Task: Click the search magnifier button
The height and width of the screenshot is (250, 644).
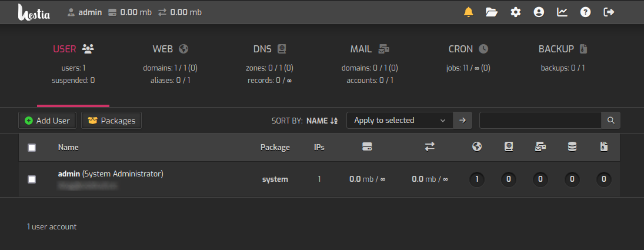Action: [x=610, y=120]
